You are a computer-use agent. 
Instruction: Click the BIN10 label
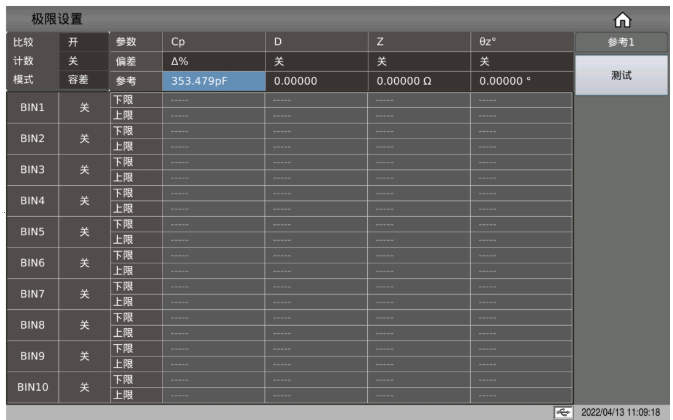pos(33,387)
